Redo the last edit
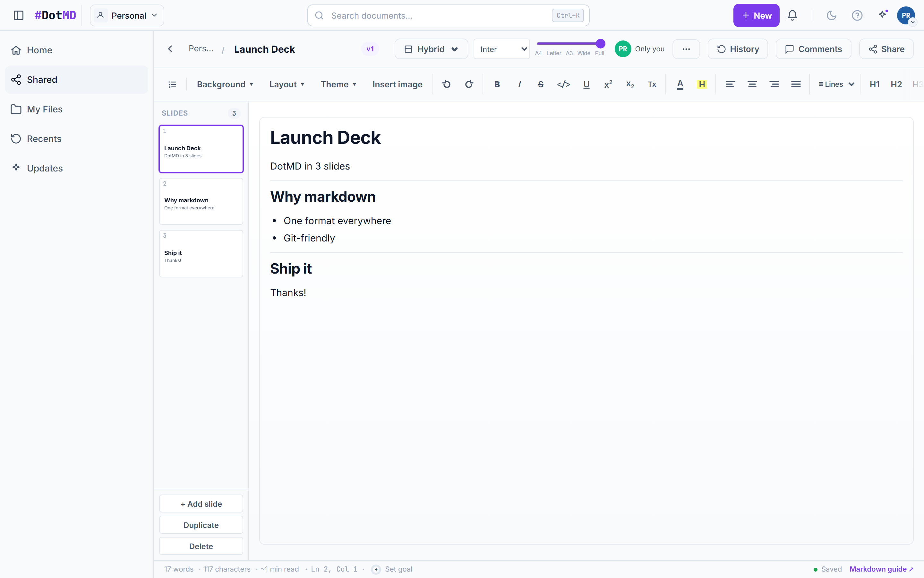Screen dimensions: 924x578 click(x=469, y=84)
